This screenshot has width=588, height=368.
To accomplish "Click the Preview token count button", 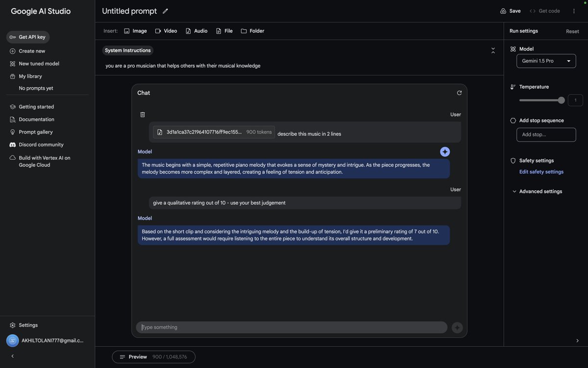I will (154, 357).
